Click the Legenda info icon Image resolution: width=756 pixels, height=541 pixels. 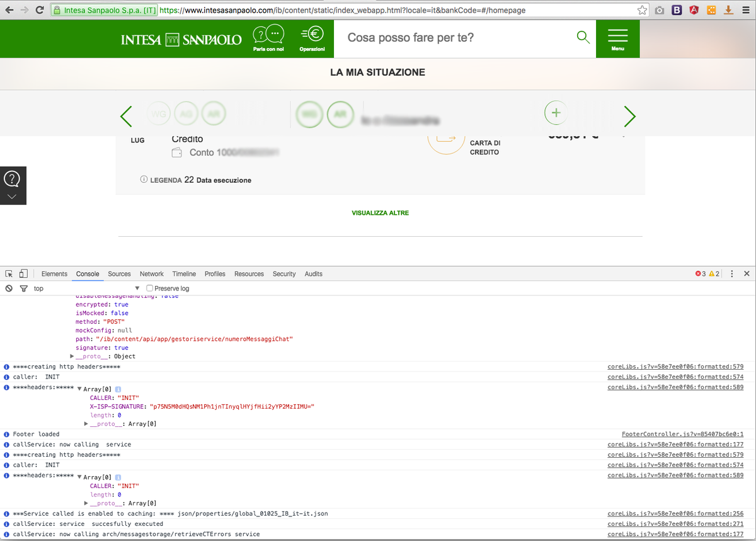pyautogui.click(x=144, y=180)
